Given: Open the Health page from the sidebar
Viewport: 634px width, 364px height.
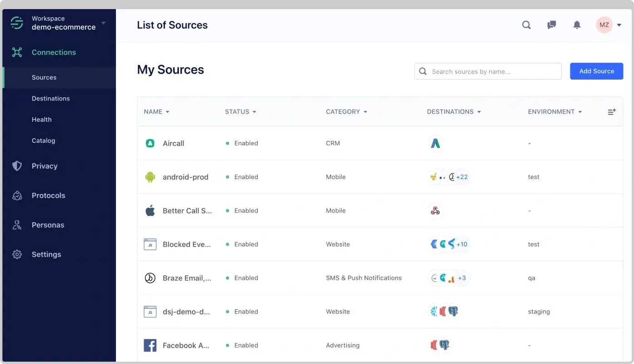Looking at the screenshot, I should 41,119.
